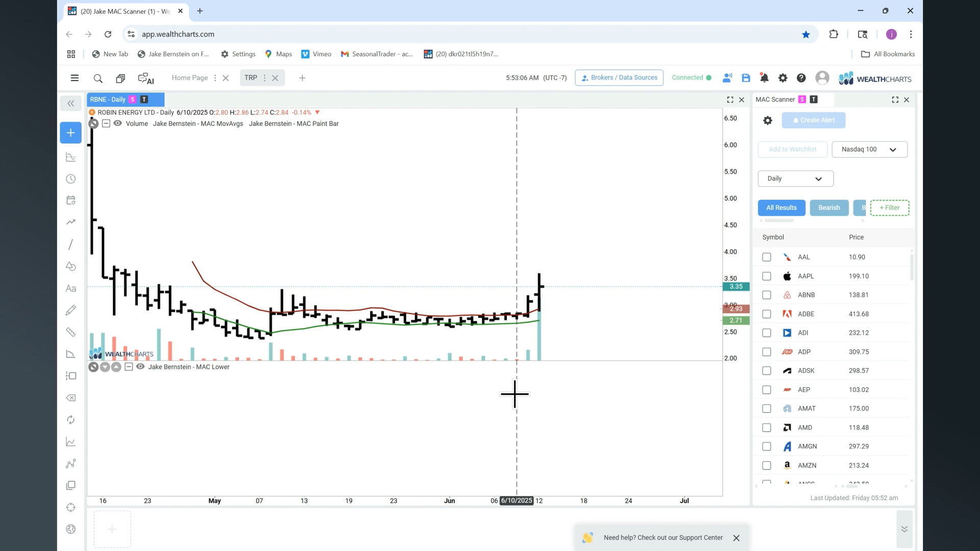Open Home Page tab options menu
The height and width of the screenshot is (551, 980).
click(215, 78)
